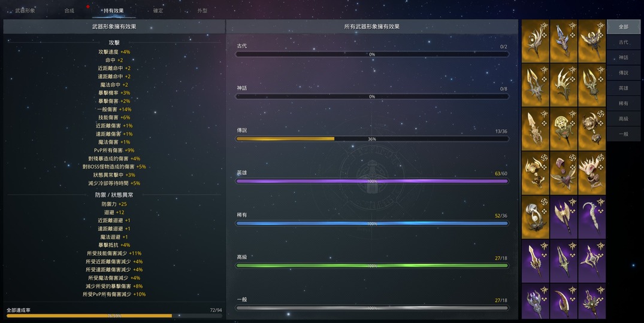Click the PvP所有傷害 +9% stat line
Screen dimensions: 644x323
pos(114,150)
